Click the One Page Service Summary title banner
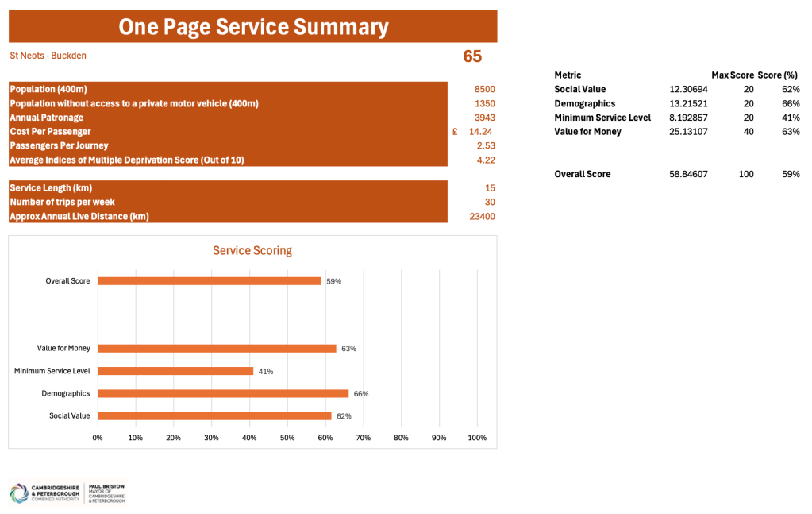Screen dimensions: 812x514 pos(253,27)
